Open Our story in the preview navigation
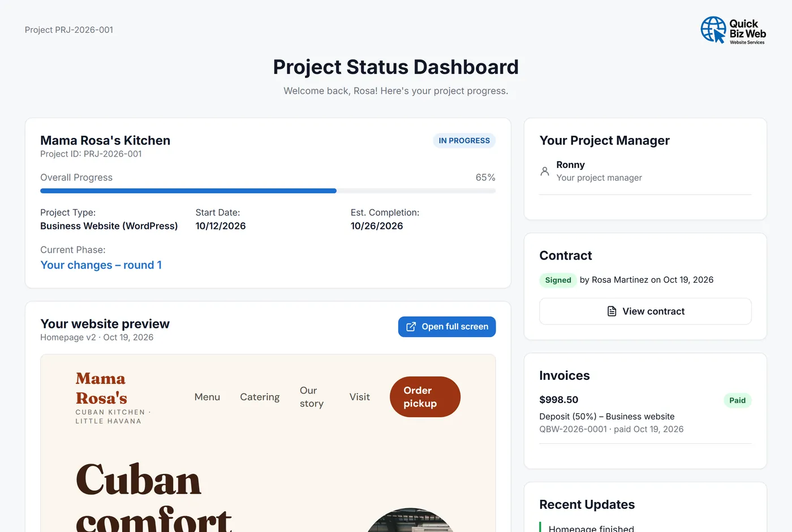 [312, 397]
